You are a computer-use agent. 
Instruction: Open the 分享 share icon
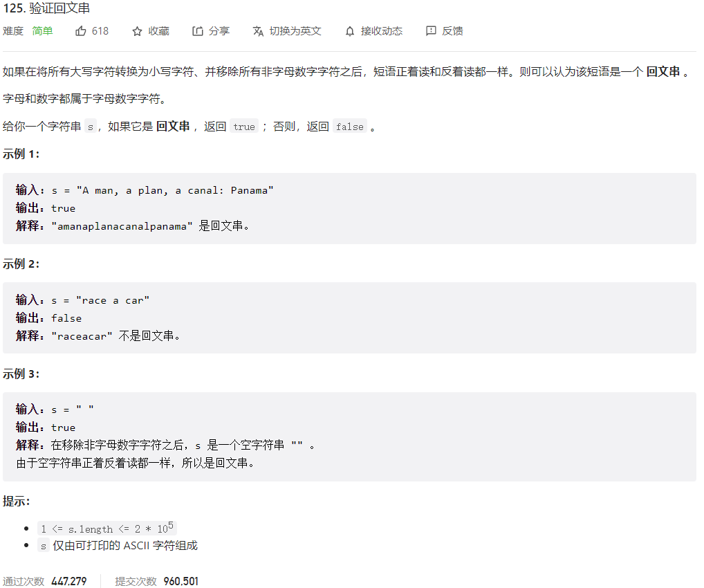196,30
